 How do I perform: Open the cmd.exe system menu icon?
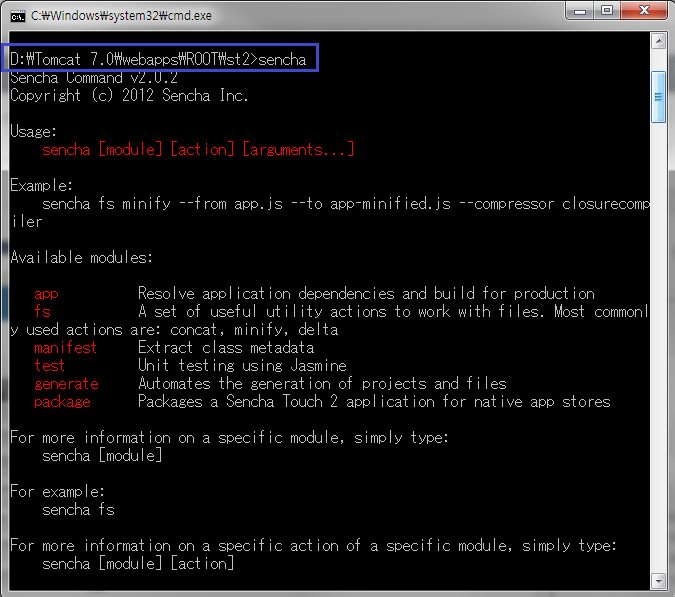tap(18, 16)
